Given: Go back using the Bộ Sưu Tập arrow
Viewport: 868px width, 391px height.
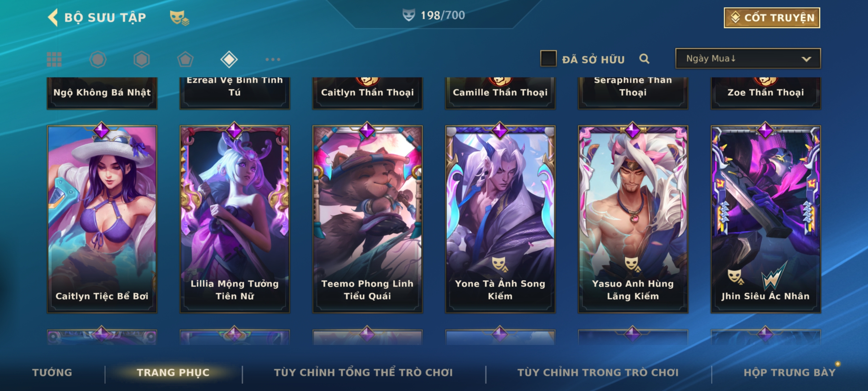Looking at the screenshot, I should pos(53,17).
